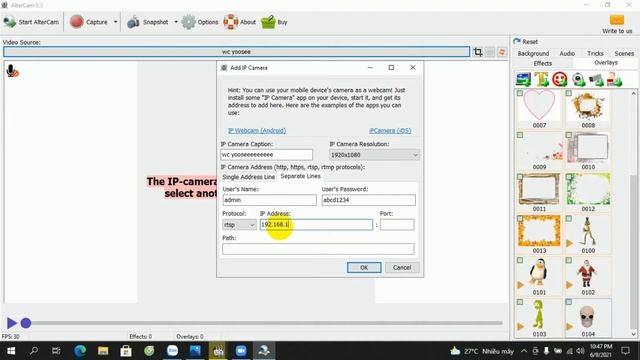
Task: Click the Port input field
Action: [397, 224]
